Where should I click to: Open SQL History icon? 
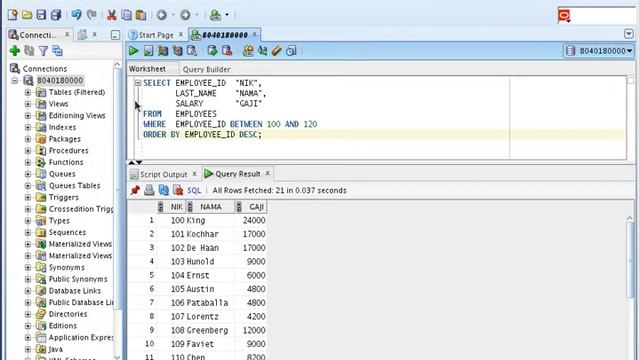[x=291, y=51]
